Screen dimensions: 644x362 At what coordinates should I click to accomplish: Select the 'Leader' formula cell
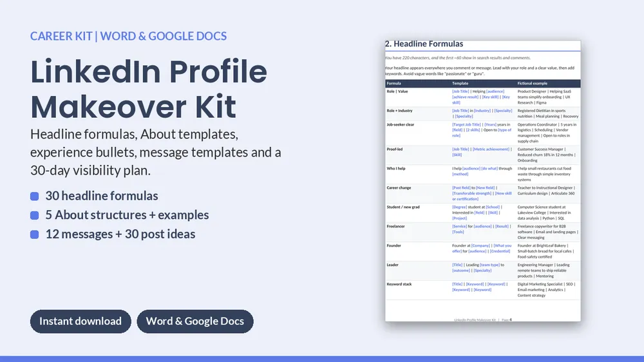click(x=392, y=265)
